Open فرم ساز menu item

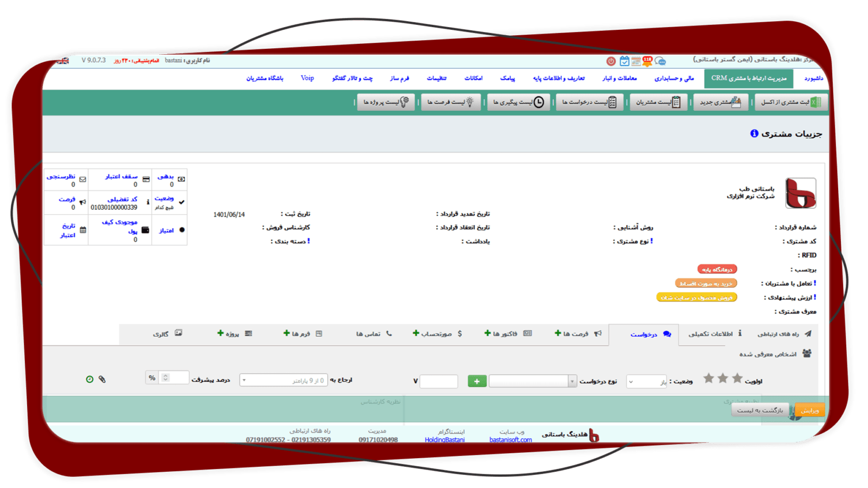pos(399,79)
